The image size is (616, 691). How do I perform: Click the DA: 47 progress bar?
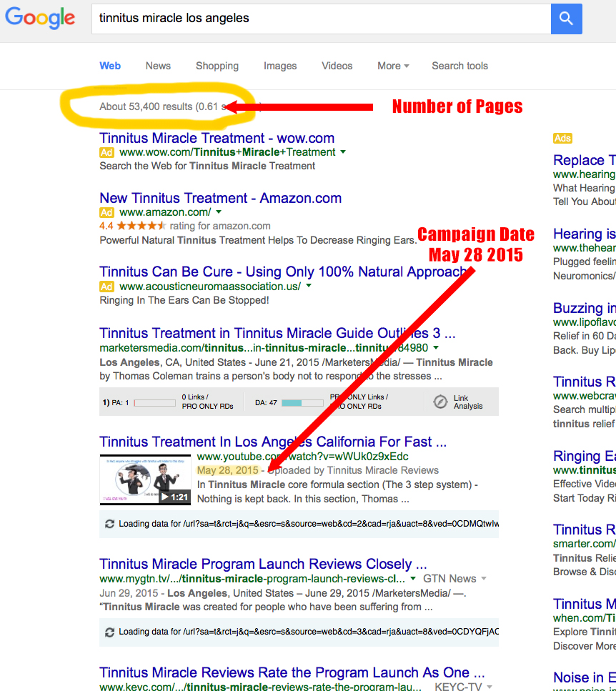(x=302, y=403)
